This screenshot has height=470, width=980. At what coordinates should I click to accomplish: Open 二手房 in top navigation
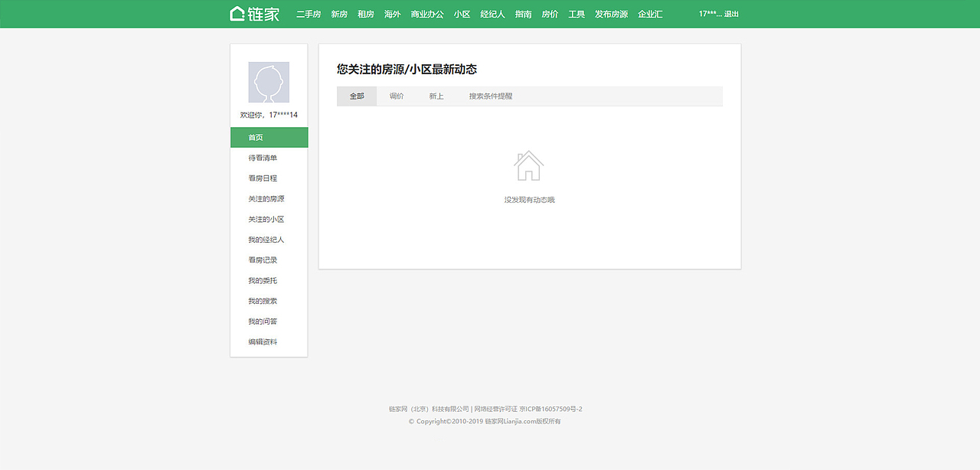309,15
